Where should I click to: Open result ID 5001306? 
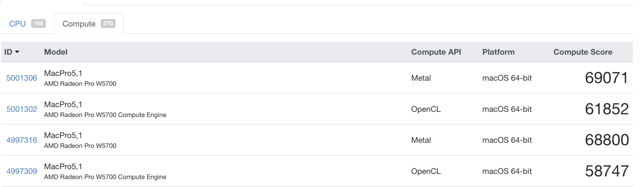[x=22, y=78]
